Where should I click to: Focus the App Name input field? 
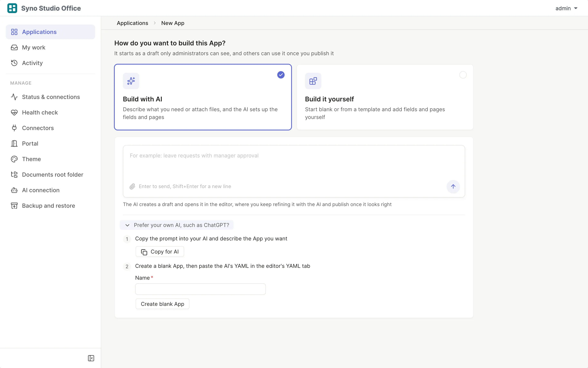click(x=200, y=289)
